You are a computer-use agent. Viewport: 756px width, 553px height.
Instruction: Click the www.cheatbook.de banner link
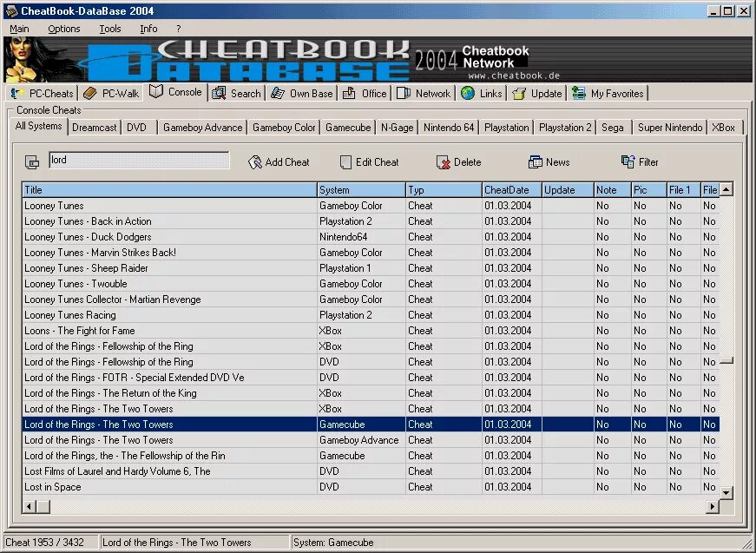click(x=514, y=76)
